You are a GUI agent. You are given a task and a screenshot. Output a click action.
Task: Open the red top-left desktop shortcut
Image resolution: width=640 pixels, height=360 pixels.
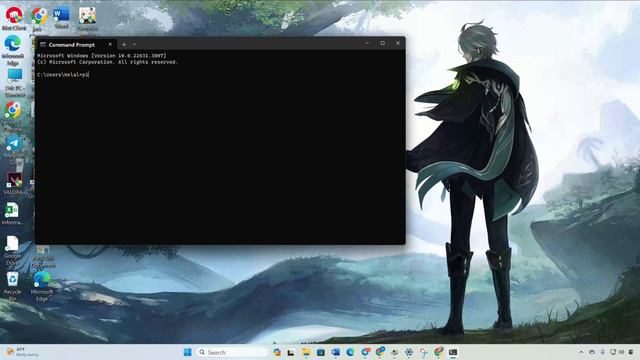(x=14, y=18)
